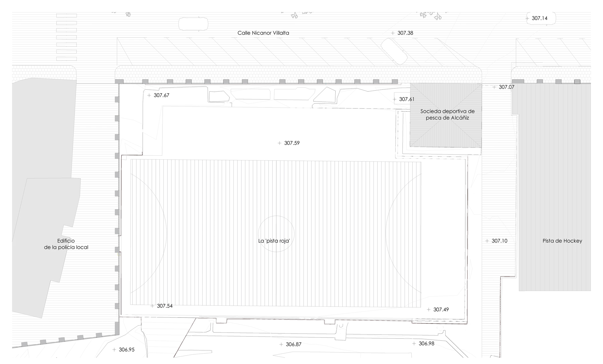Click the 'Socieda deportiva de pesca de Alcáñiz' label
Viewport: 603px width, 364px height.
click(448, 115)
